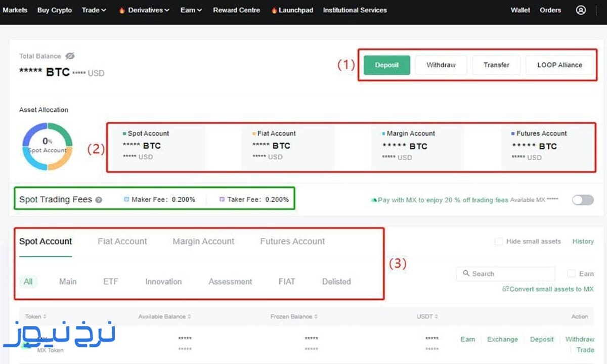Select the Innovation token filter

pos(163,282)
